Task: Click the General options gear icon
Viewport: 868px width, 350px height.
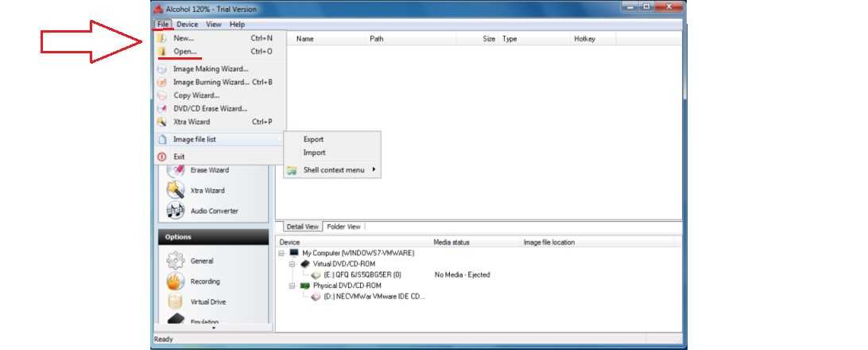Action: coord(176,260)
